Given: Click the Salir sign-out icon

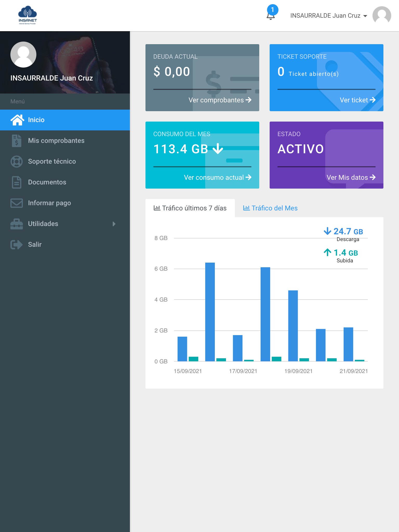Looking at the screenshot, I should (17, 244).
